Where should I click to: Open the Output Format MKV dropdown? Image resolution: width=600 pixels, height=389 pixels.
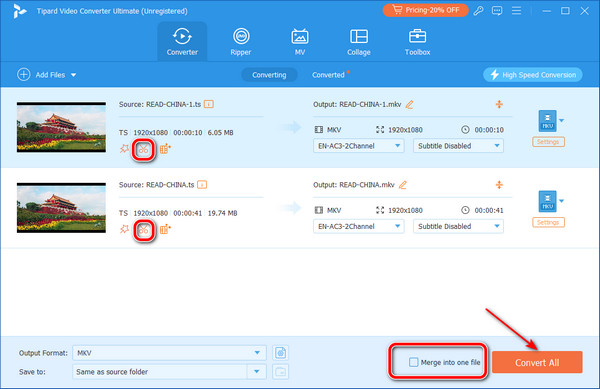pyautogui.click(x=169, y=353)
